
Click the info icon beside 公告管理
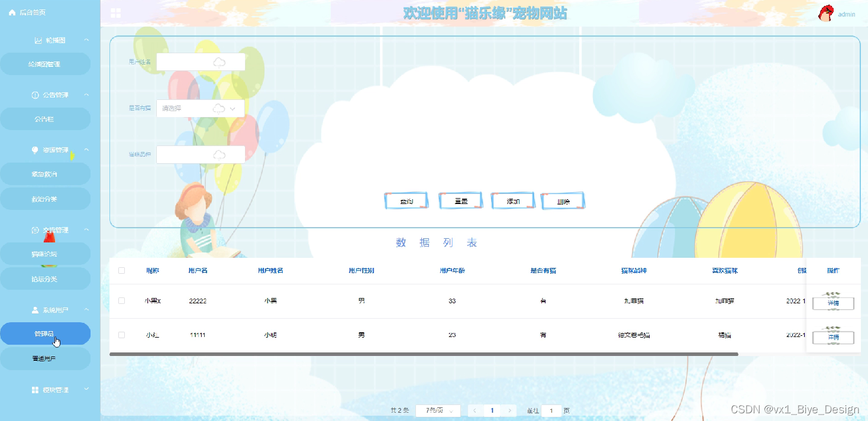(35, 95)
